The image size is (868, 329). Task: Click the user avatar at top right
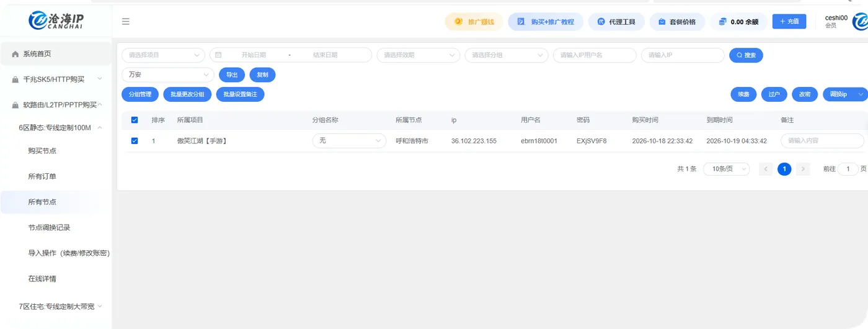point(861,22)
